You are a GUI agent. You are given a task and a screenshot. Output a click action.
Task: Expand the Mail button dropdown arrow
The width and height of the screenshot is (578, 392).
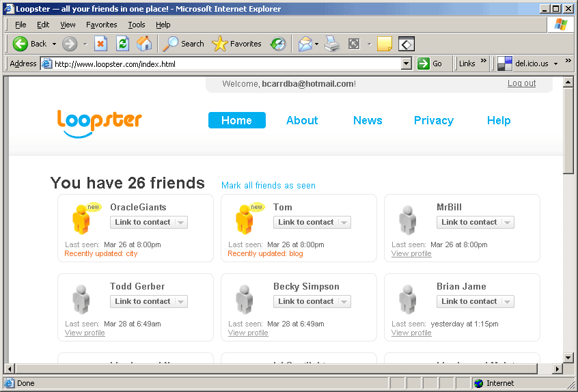pyautogui.click(x=316, y=44)
